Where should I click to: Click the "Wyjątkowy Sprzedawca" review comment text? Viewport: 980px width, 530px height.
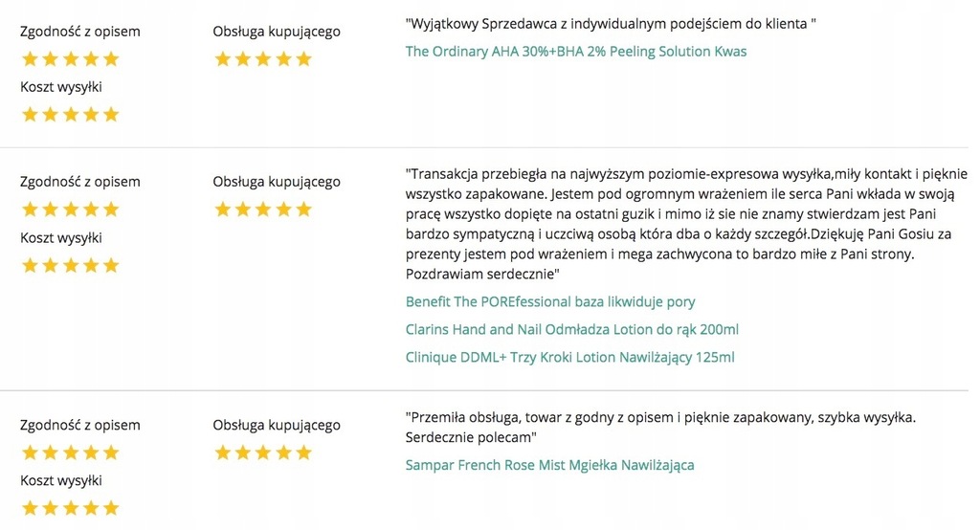(612, 23)
